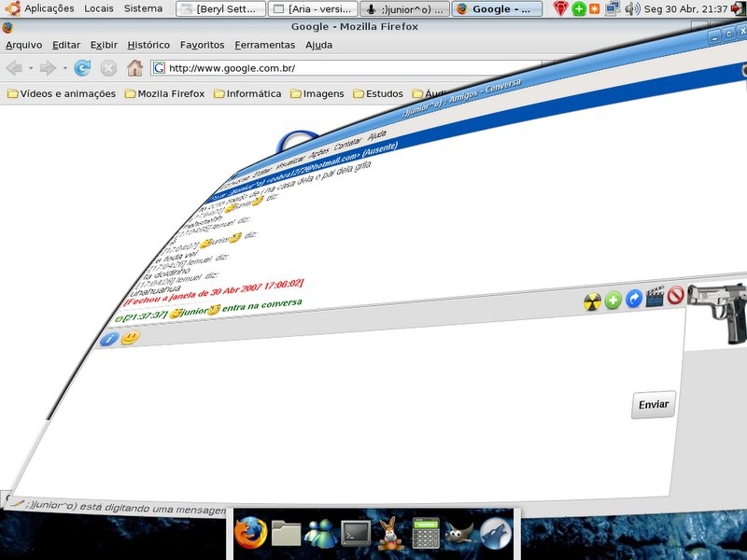Click the Firefox reload button
This screenshot has height=560, width=747.
click(82, 68)
